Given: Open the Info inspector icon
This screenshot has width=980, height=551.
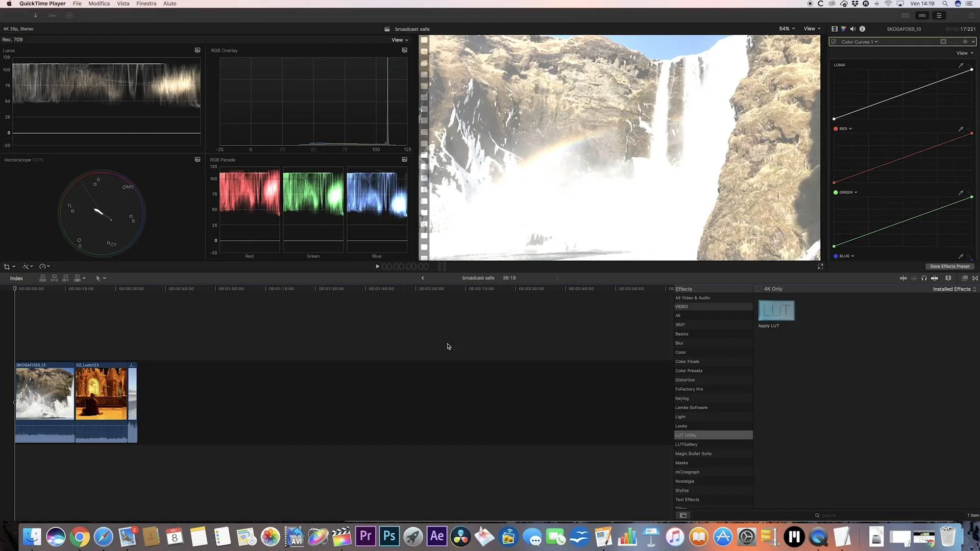Looking at the screenshot, I should (863, 29).
